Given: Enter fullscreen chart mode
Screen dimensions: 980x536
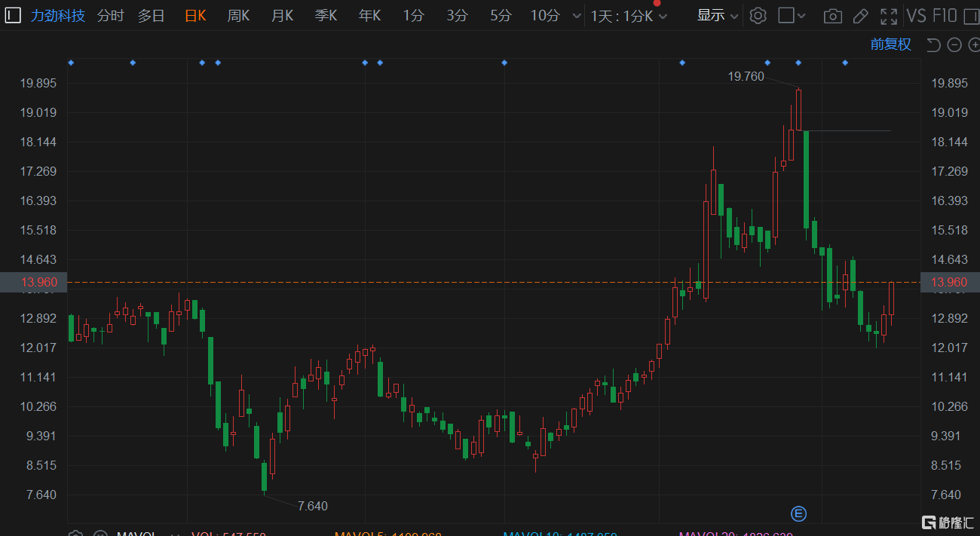Looking at the screenshot, I should point(889,16).
